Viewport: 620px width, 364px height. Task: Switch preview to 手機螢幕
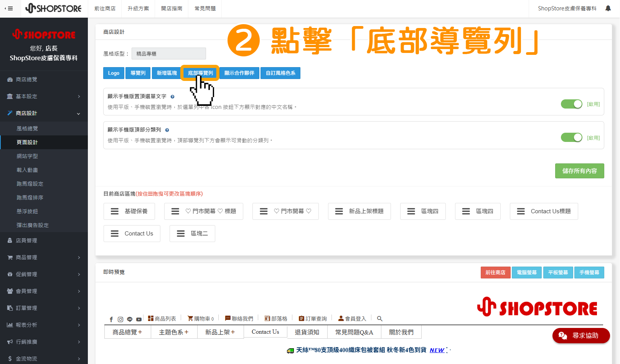(589, 272)
